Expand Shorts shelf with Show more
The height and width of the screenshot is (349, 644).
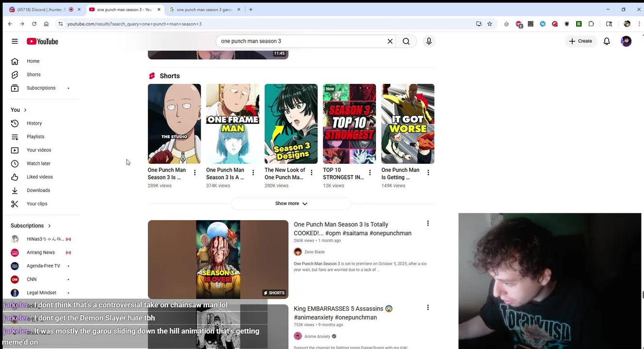tap(291, 204)
